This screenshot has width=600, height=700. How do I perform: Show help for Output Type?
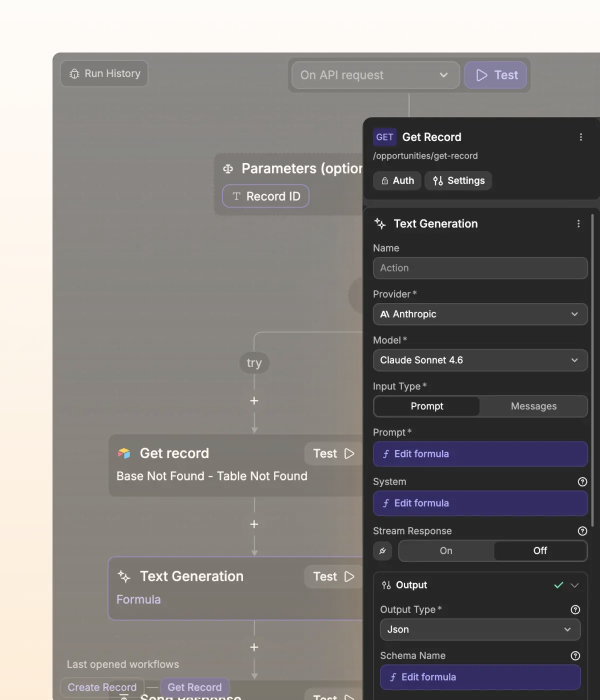tap(575, 609)
